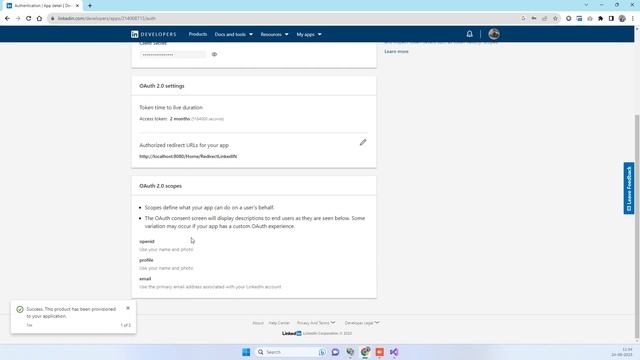This screenshot has height=360, width=640.
Task: Click the share page icon in address bar
Action: 544,18
